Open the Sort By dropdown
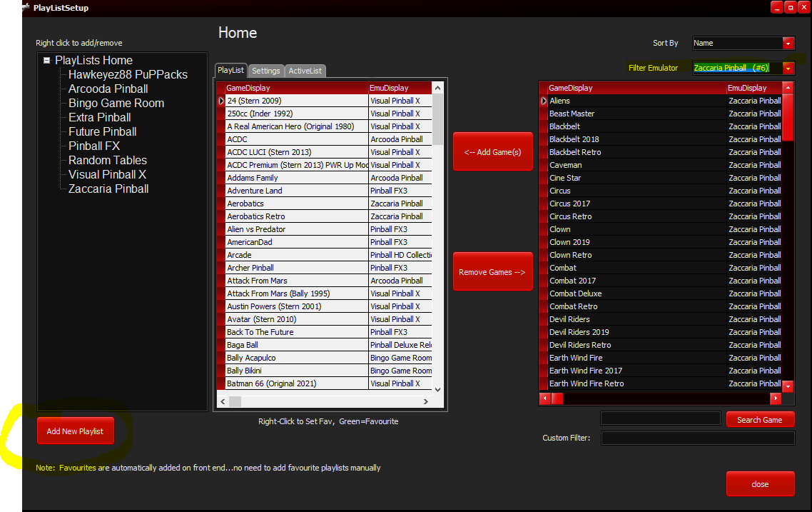The height and width of the screenshot is (512, 812). [x=788, y=44]
